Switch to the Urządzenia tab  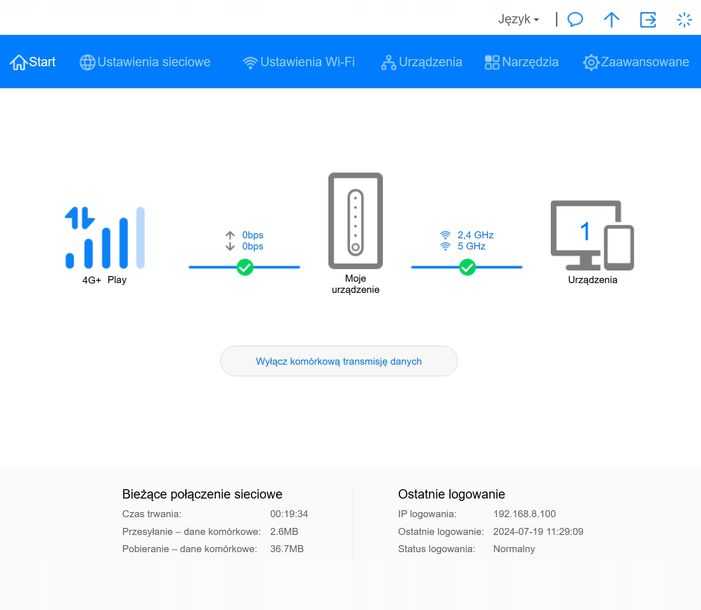tap(421, 62)
